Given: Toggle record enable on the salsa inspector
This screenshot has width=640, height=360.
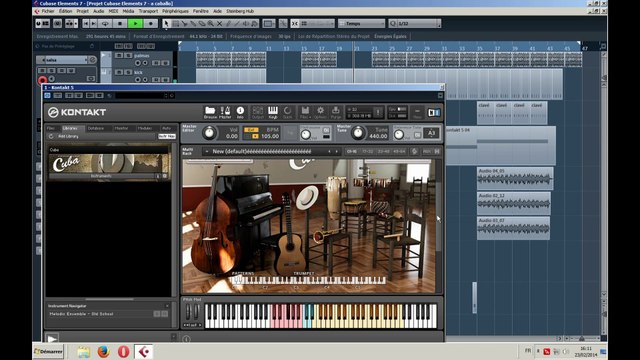Looking at the screenshot, I should (43, 80).
